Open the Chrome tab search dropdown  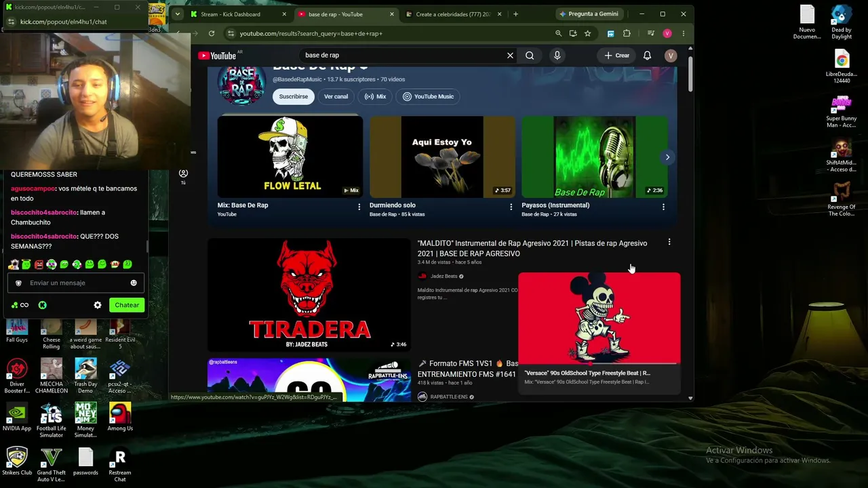pyautogui.click(x=177, y=14)
